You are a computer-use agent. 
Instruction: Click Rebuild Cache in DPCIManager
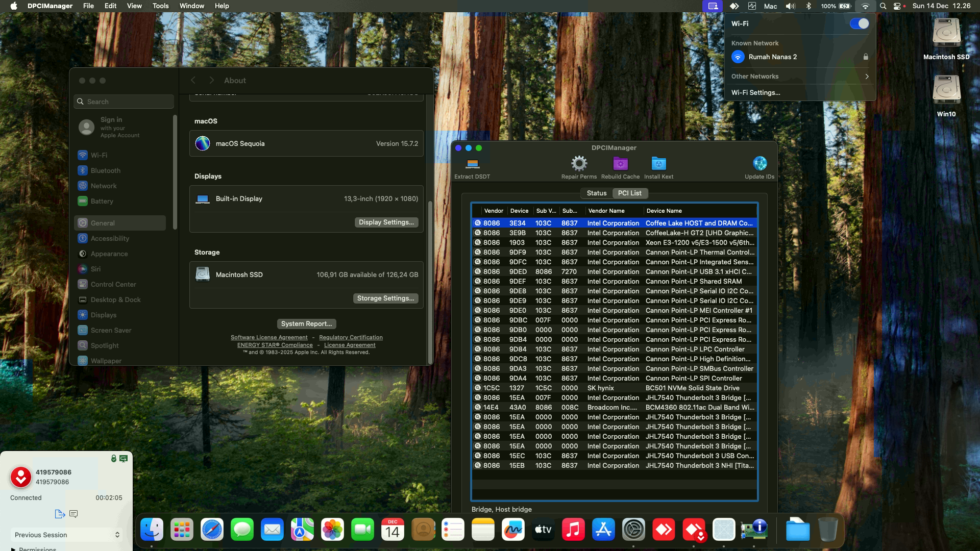point(620,167)
